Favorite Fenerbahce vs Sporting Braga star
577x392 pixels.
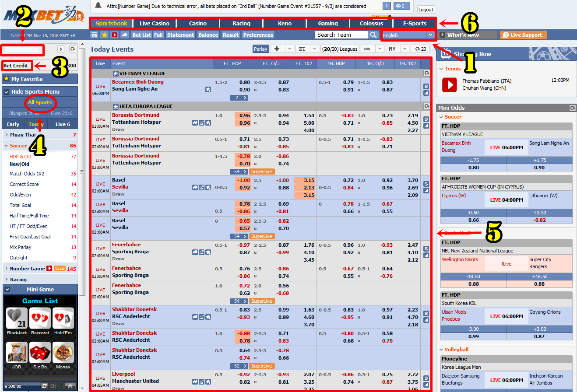tap(208, 252)
